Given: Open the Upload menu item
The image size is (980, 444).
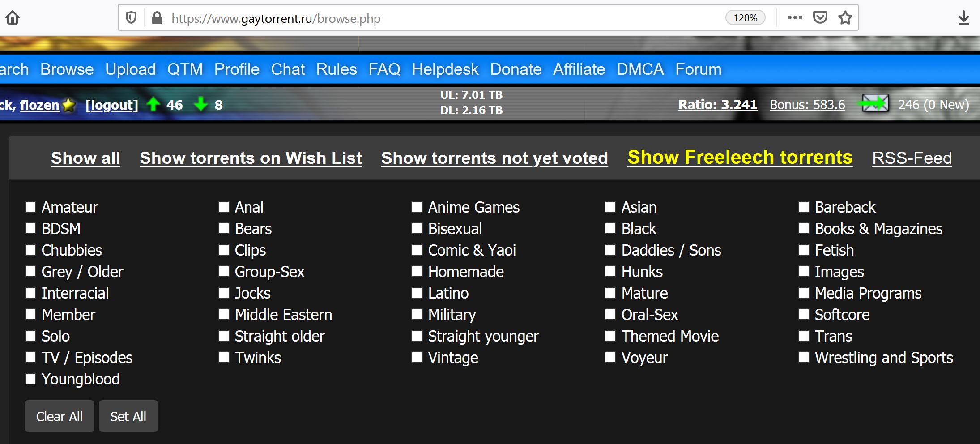Looking at the screenshot, I should (130, 69).
